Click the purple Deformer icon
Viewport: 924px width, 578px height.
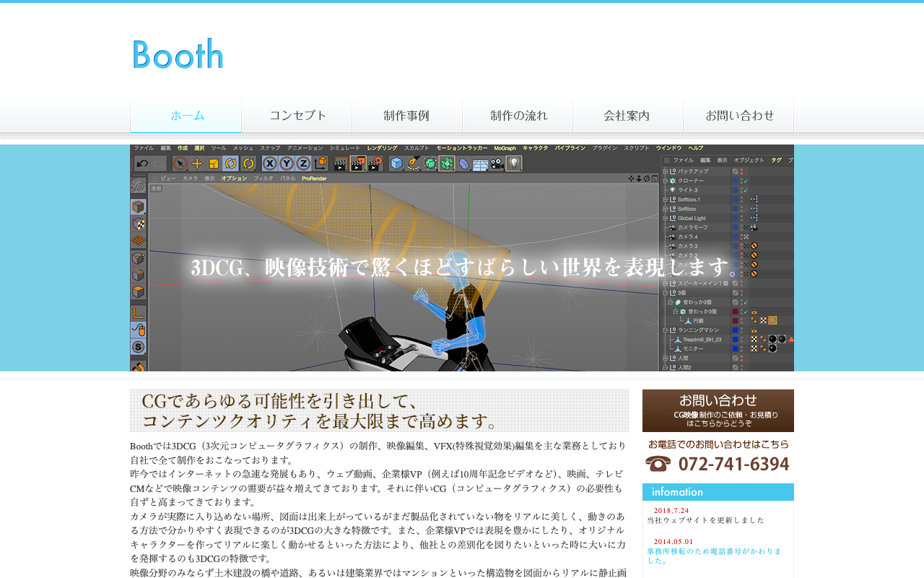463,163
